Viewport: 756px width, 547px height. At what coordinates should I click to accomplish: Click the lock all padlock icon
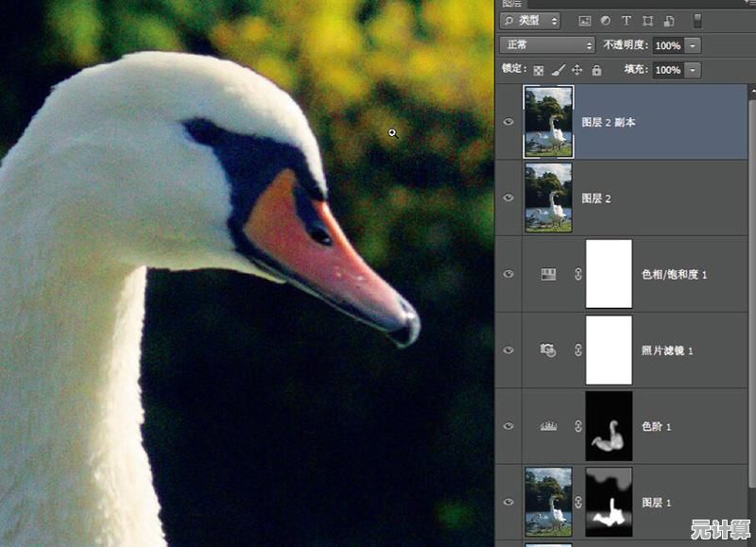[596, 70]
